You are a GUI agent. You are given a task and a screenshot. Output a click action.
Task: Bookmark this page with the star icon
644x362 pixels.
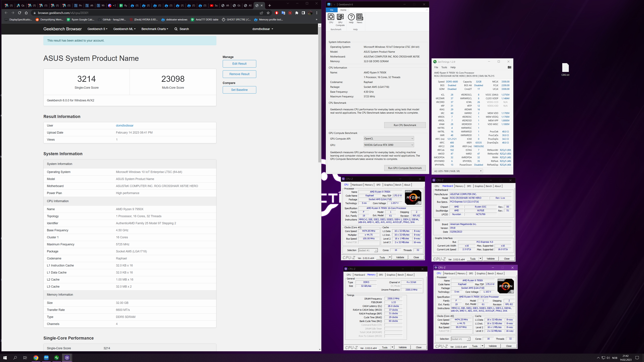coord(268,13)
